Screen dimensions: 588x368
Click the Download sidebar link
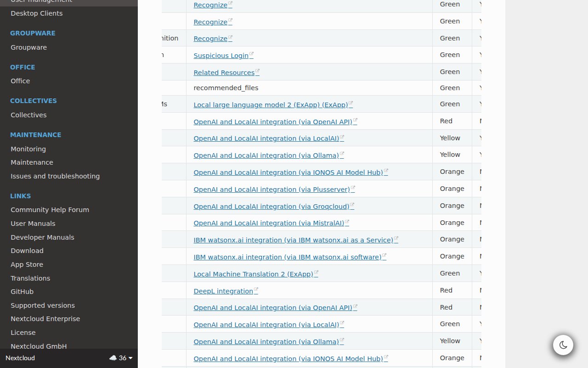pos(27,251)
